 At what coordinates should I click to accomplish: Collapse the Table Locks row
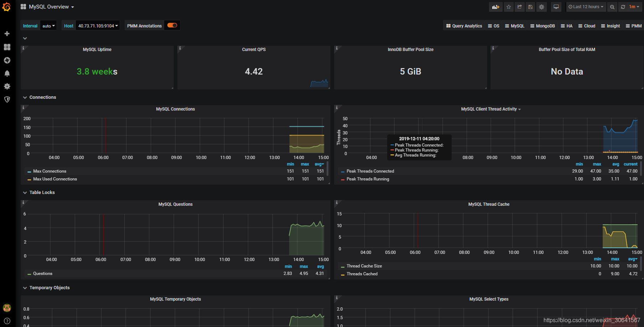tap(39, 193)
